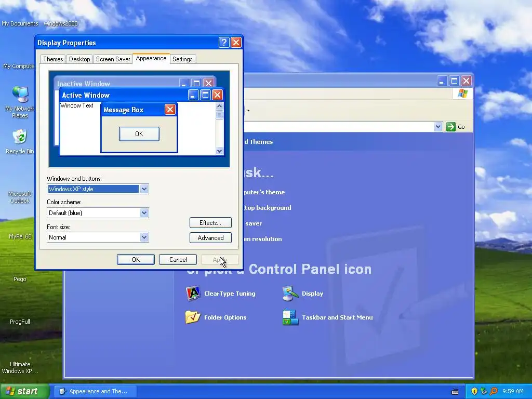
Task: Click the Ultimate Windows XP desktop shortcut label
Action: [x=20, y=367]
